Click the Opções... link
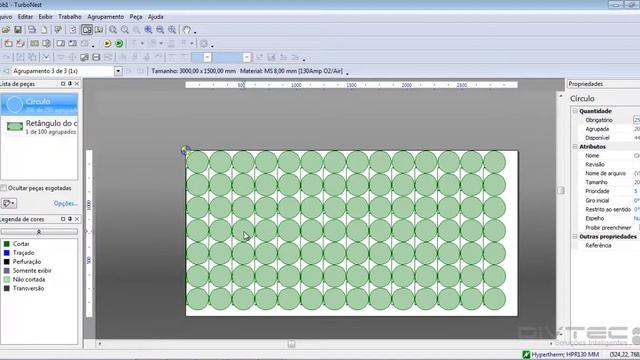The width and height of the screenshot is (640, 360). pyautogui.click(x=65, y=203)
